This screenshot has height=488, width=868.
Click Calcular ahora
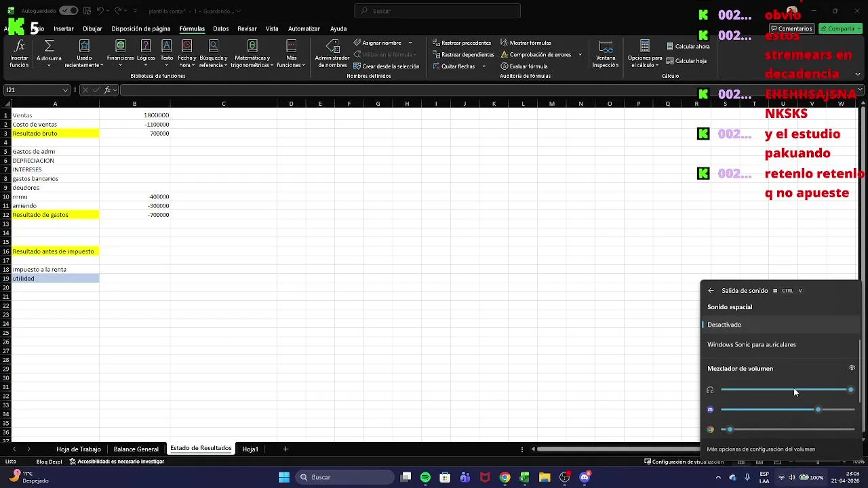click(688, 46)
